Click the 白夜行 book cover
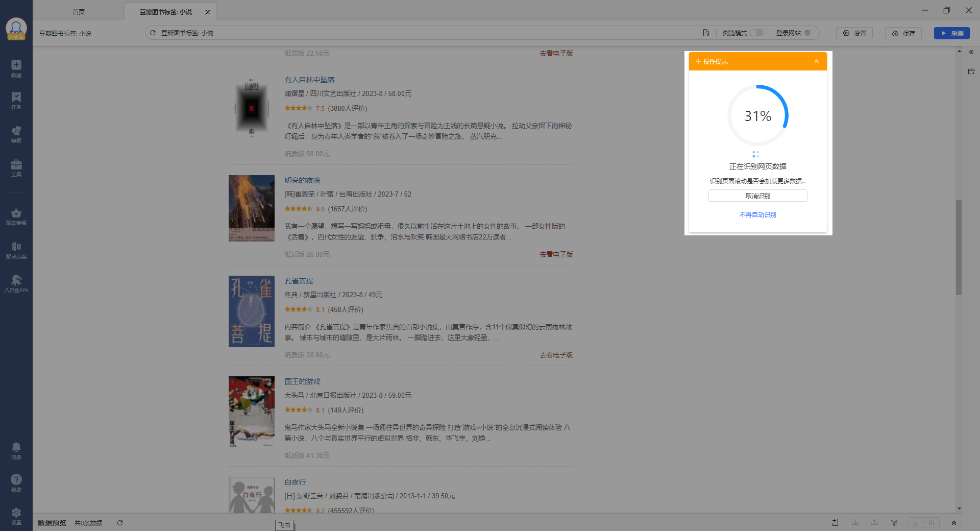Image resolution: width=980 pixels, height=531 pixels. click(x=252, y=495)
